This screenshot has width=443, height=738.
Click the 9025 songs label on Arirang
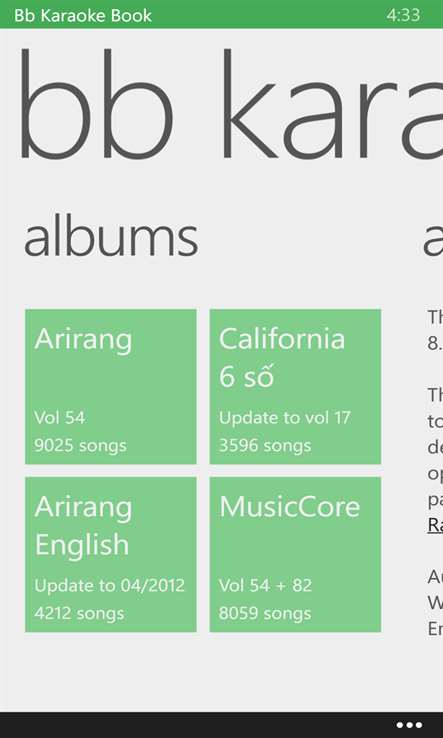[x=80, y=445]
